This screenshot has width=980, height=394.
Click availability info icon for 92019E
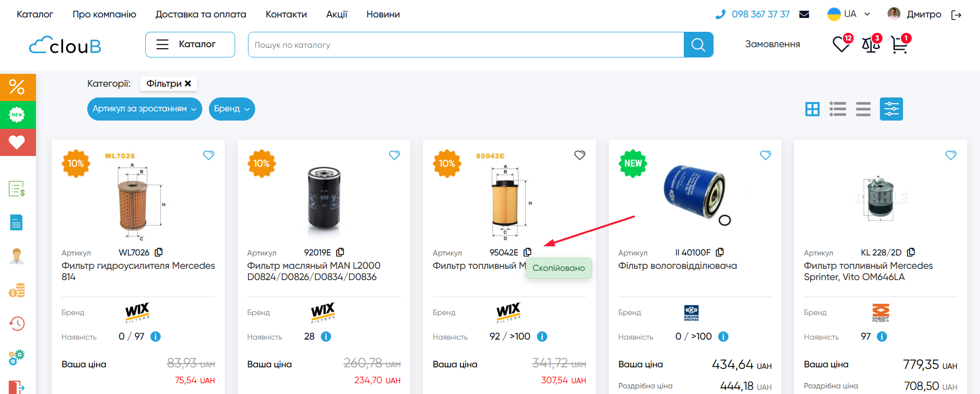pyautogui.click(x=326, y=337)
